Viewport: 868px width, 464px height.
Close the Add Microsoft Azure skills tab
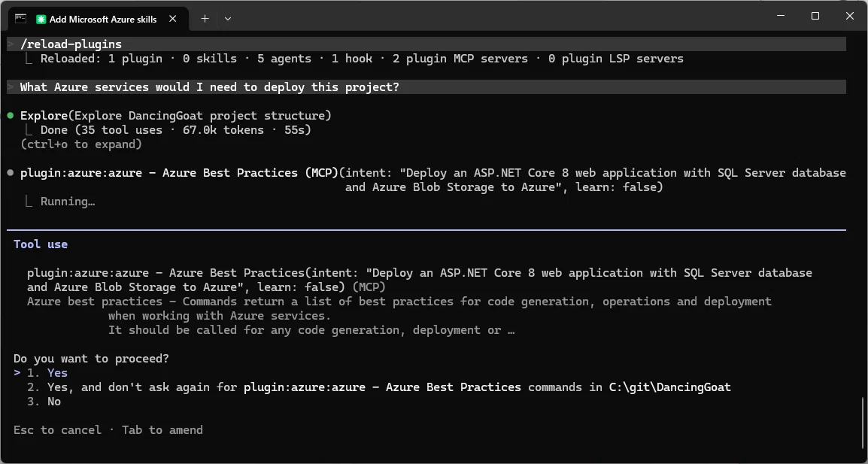coord(173,19)
